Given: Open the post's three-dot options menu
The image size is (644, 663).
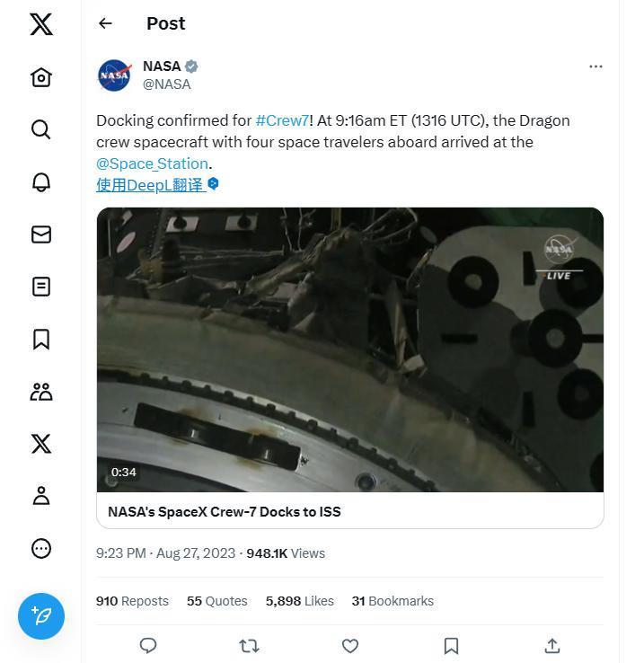Looking at the screenshot, I should (x=595, y=66).
